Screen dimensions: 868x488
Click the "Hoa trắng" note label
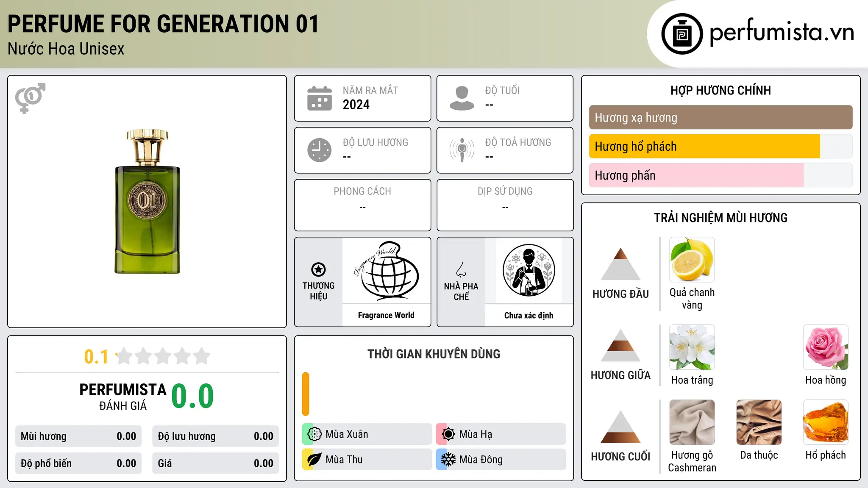(692, 380)
